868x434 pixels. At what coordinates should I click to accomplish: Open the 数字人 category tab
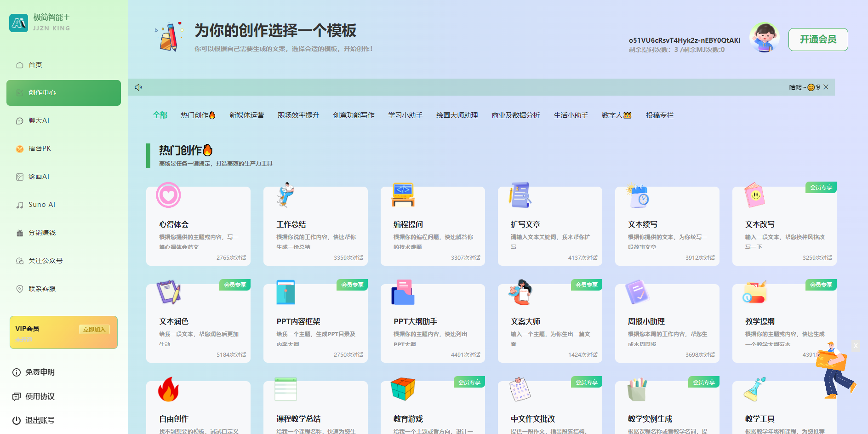click(616, 115)
